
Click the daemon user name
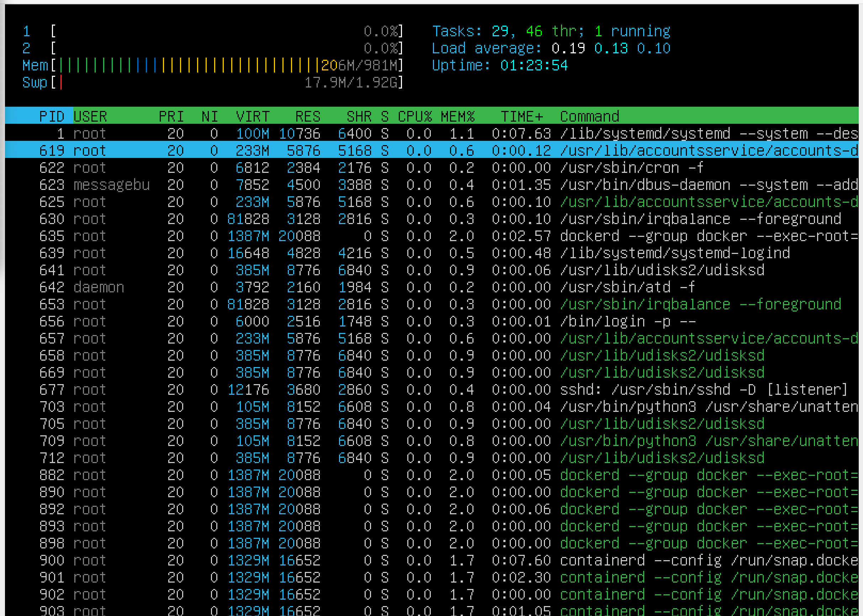click(99, 287)
